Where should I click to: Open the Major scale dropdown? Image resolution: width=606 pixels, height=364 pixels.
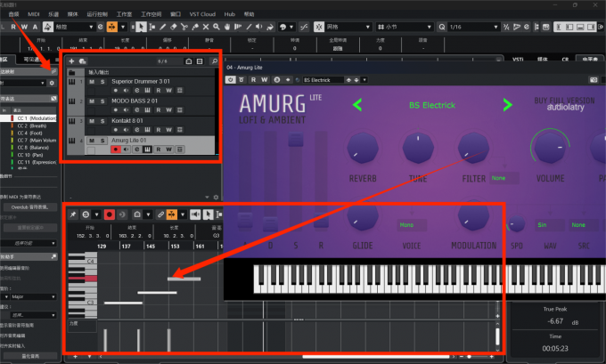pos(33,296)
